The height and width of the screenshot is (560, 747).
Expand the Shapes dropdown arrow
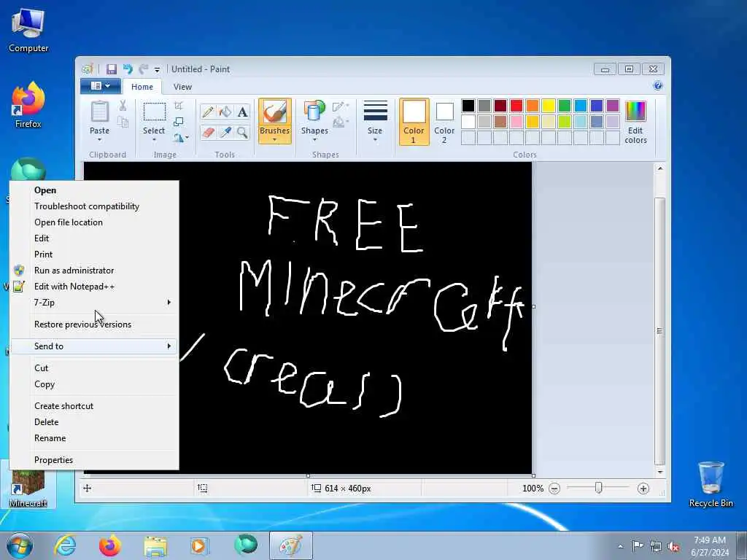tap(314, 139)
